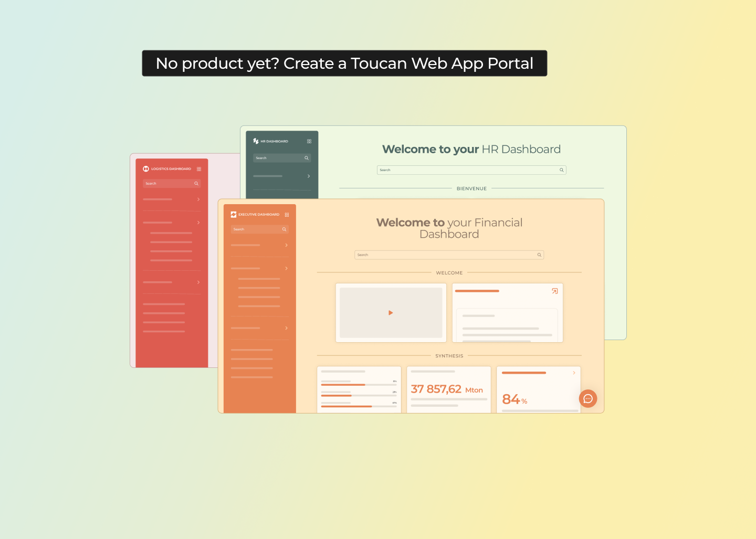756x539 pixels.
Task: Expand the middle chevron in the Logistics sidebar
Action: pyautogui.click(x=198, y=223)
